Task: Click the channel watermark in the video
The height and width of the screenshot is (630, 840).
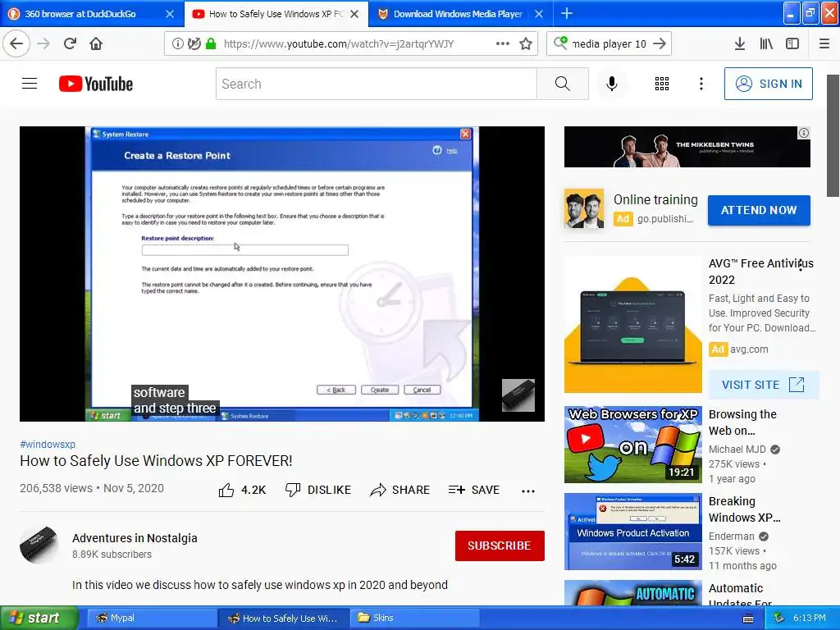Action: coord(518,395)
